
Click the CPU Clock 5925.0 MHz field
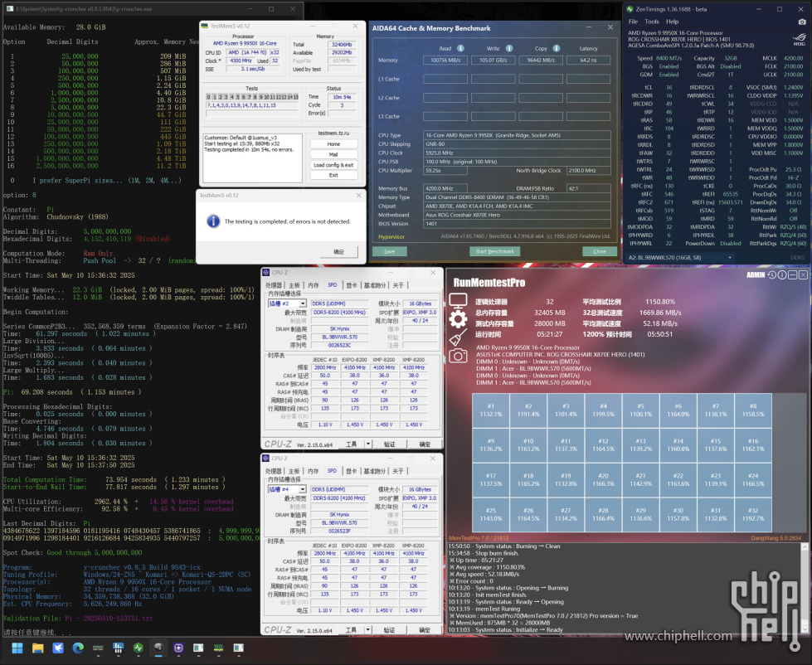pyautogui.click(x=516, y=153)
